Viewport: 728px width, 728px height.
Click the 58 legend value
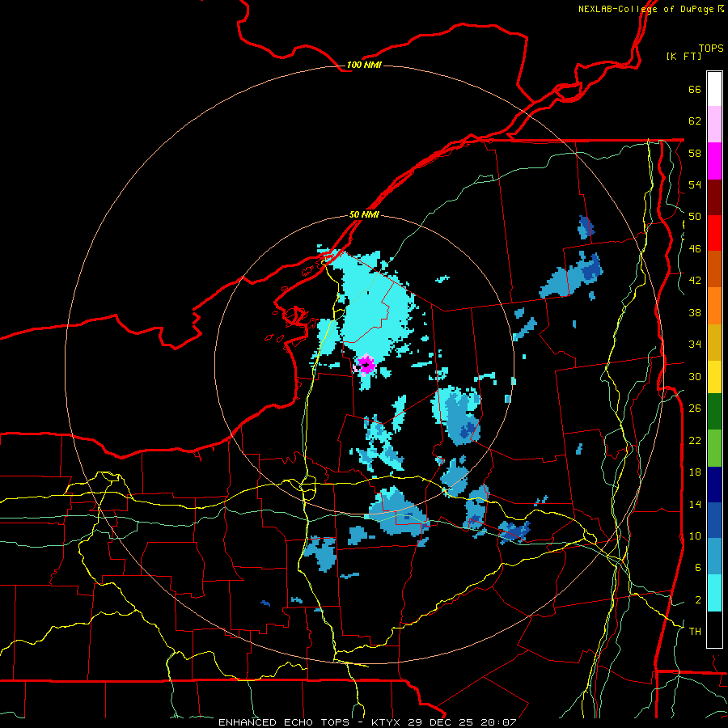coord(695,153)
